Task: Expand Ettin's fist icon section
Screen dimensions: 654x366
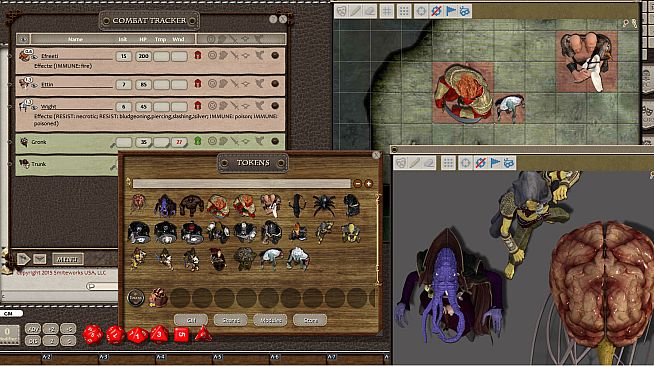Action: pos(223,84)
